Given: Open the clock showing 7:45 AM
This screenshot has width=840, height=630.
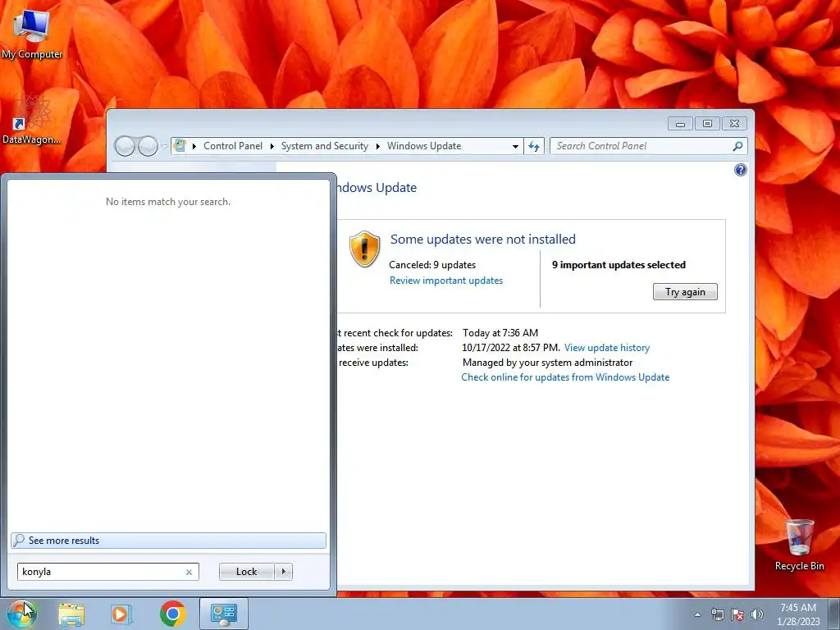Looking at the screenshot, I should point(797,614).
